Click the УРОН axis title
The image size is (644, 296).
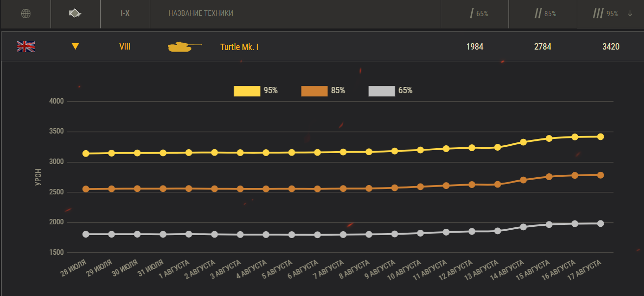pyautogui.click(x=38, y=177)
